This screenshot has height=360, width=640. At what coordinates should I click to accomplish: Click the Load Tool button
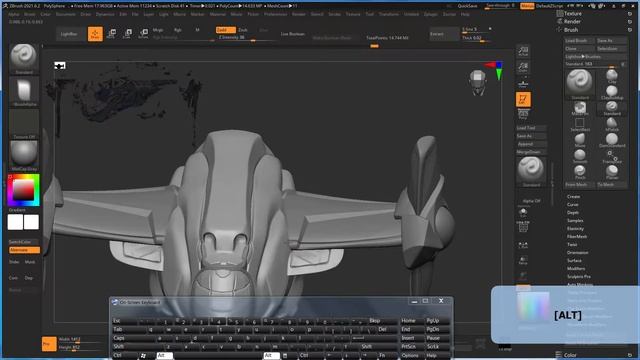(x=531, y=128)
